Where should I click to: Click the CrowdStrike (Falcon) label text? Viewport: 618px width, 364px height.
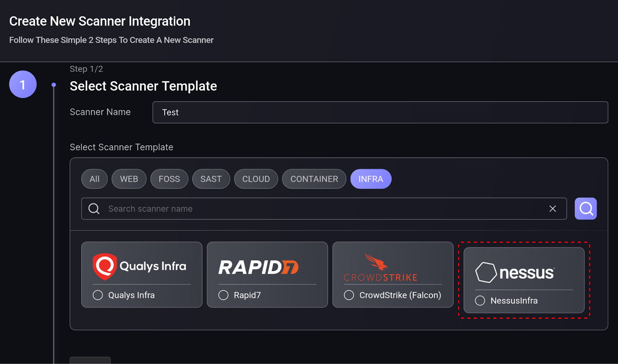click(x=400, y=295)
